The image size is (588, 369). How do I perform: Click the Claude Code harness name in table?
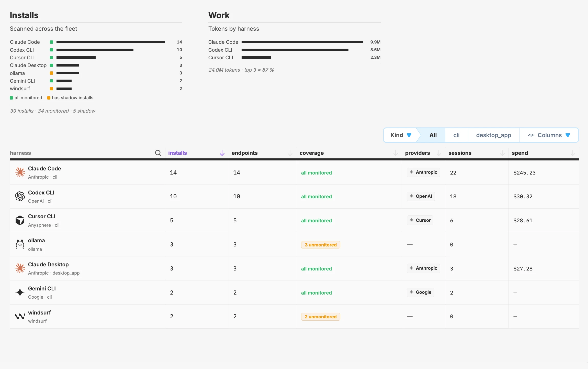pos(44,169)
